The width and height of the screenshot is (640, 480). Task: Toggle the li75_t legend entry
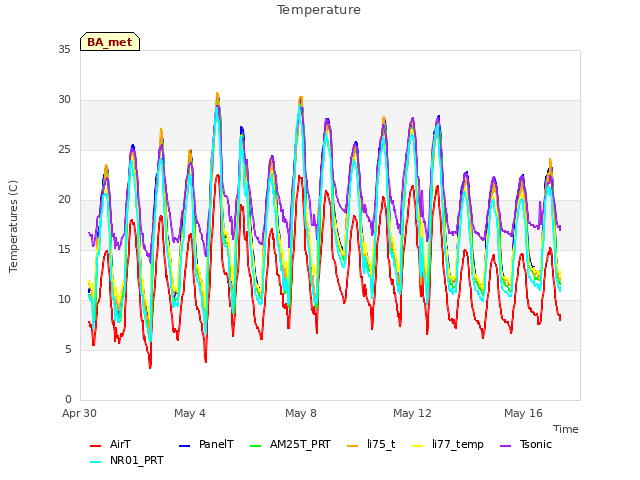pyautogui.click(x=371, y=444)
